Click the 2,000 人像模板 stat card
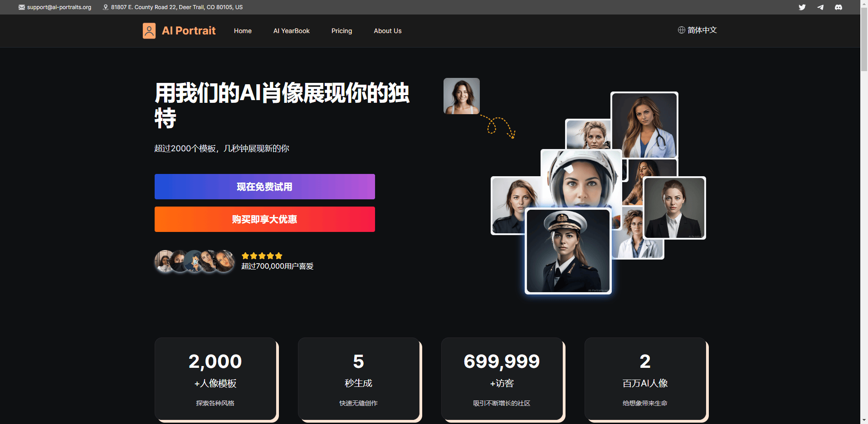The image size is (868, 424). pyautogui.click(x=215, y=379)
